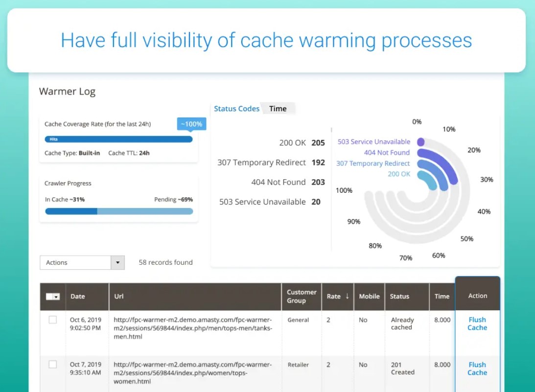
Task: Click the 503 Service Unavailable purple chart dot
Action: 420,142
